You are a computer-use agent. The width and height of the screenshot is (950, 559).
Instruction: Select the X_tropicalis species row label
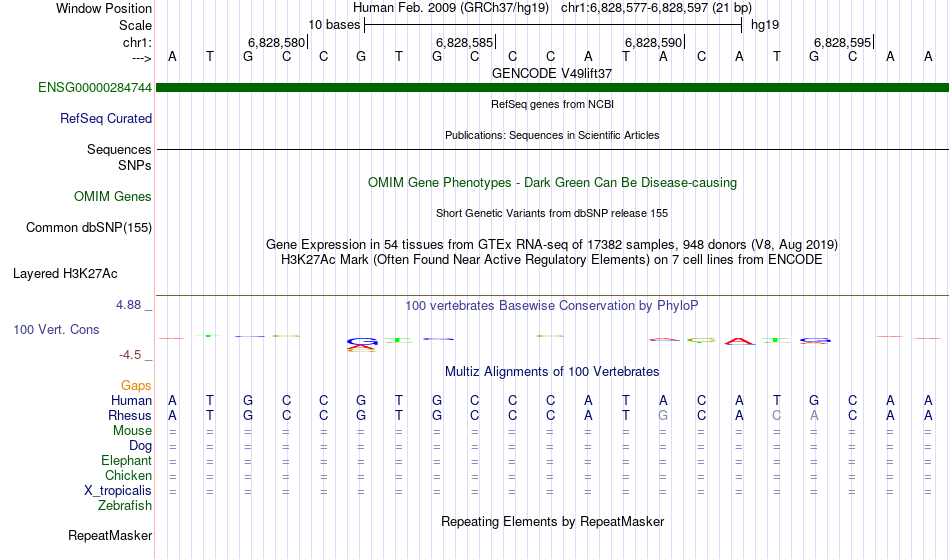pyautogui.click(x=118, y=491)
